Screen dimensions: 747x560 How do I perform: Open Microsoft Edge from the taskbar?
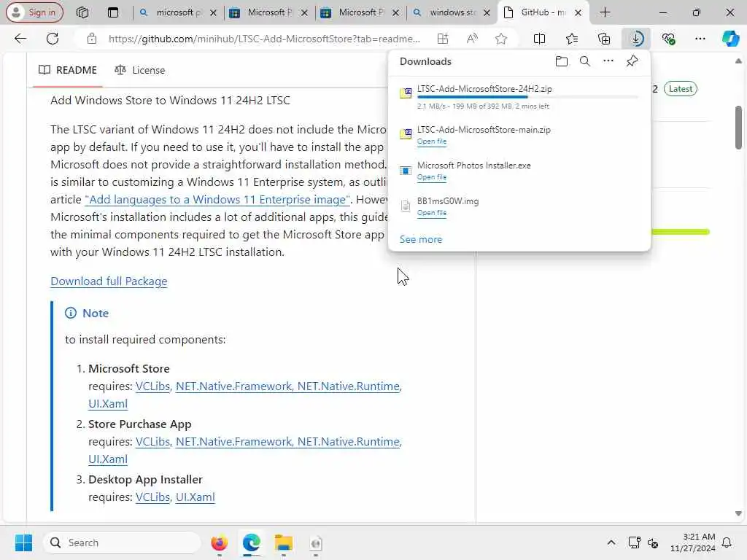point(251,542)
